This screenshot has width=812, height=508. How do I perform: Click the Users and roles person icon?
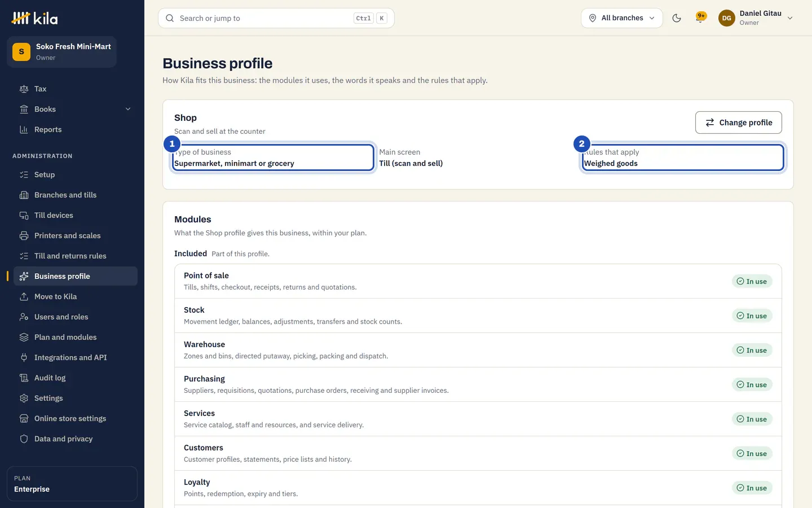coord(24,317)
